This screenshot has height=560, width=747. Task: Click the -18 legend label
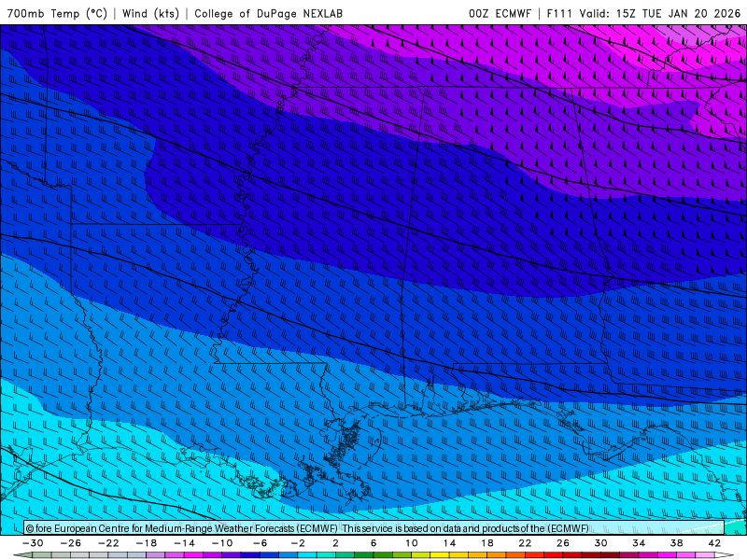coord(147,543)
